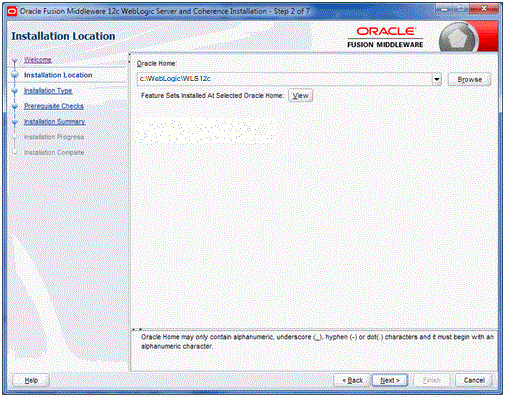Expand the Oracle Home dropdown arrow
This screenshot has height=397, width=505.
click(436, 79)
